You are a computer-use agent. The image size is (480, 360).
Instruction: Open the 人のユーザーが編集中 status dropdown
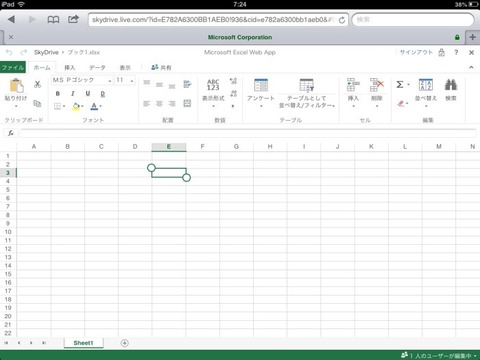click(439, 355)
